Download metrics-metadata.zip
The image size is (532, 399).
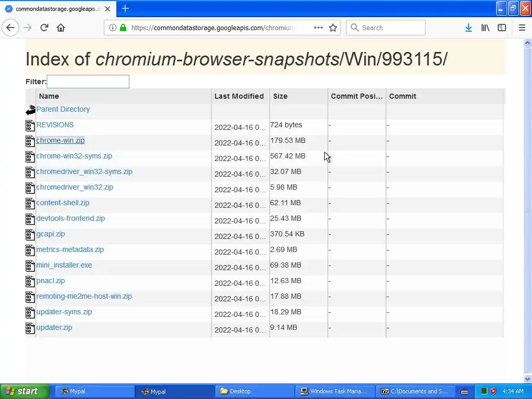70,250
